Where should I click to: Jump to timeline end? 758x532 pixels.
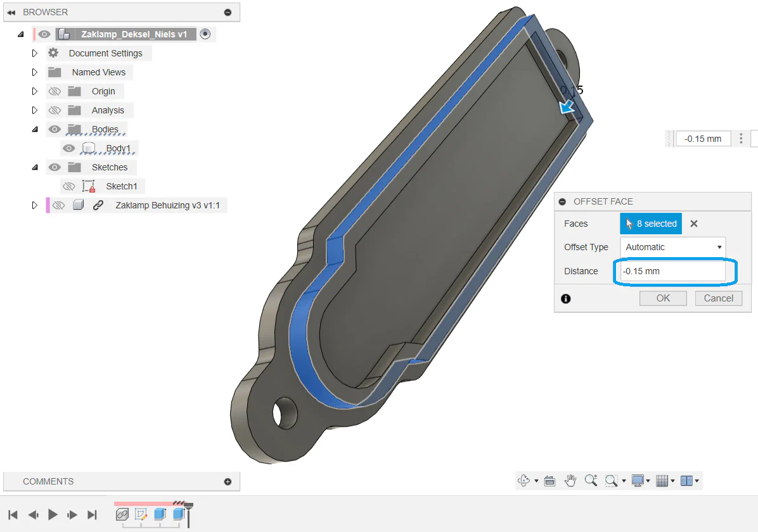point(92,515)
